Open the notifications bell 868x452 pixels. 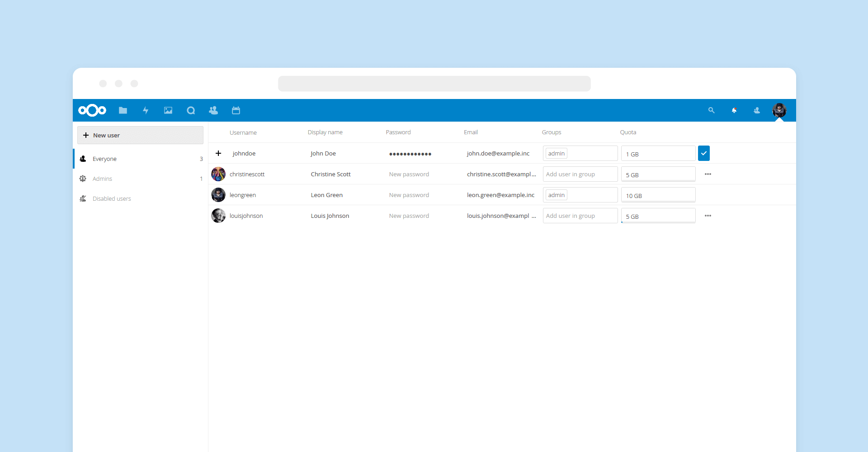coord(734,110)
